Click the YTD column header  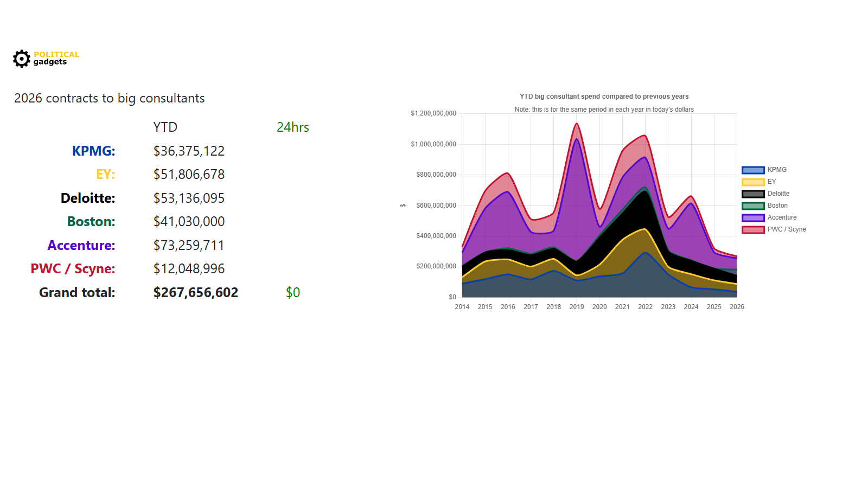pyautogui.click(x=165, y=127)
